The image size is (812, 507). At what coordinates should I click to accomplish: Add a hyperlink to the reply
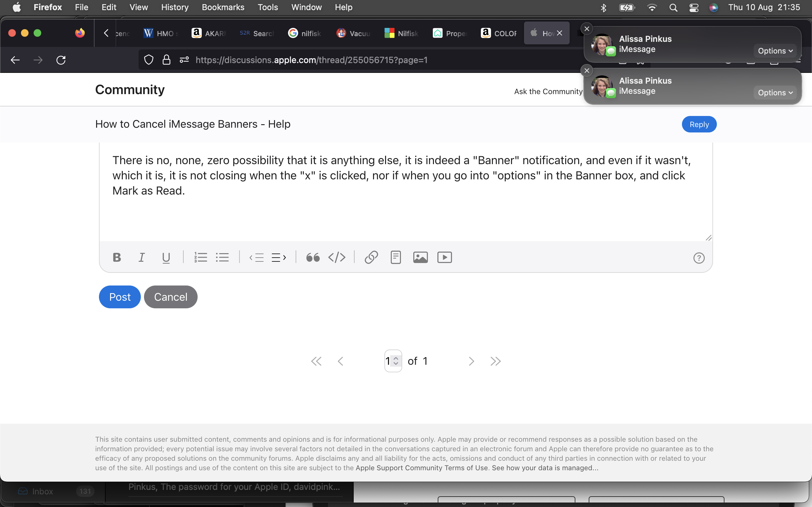click(371, 258)
